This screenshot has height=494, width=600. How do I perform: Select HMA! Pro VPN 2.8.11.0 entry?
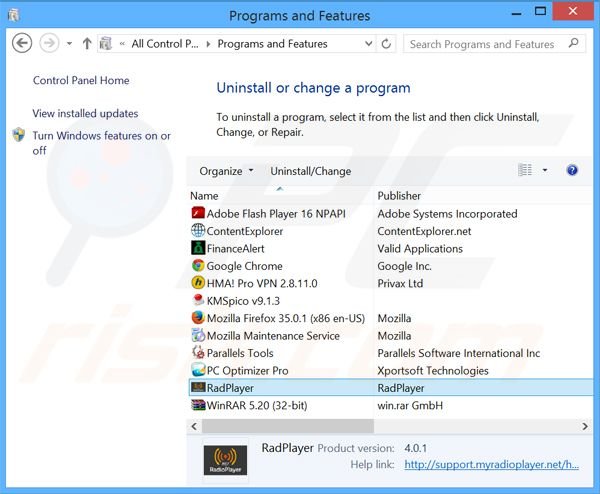pyautogui.click(x=262, y=284)
